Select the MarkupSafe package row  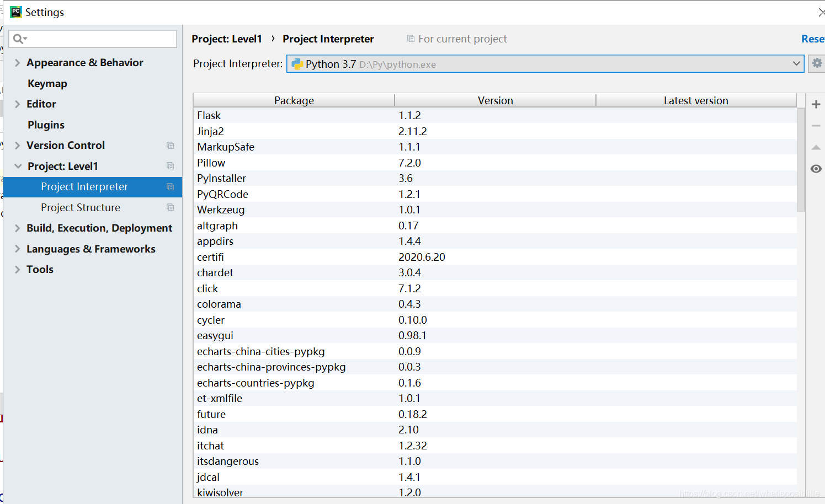pyautogui.click(x=495, y=147)
